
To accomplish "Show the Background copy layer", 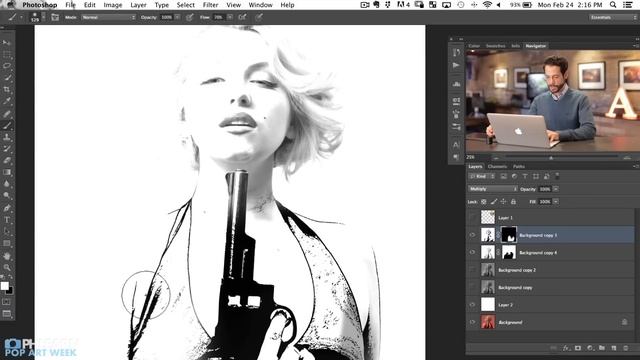I will [473, 287].
